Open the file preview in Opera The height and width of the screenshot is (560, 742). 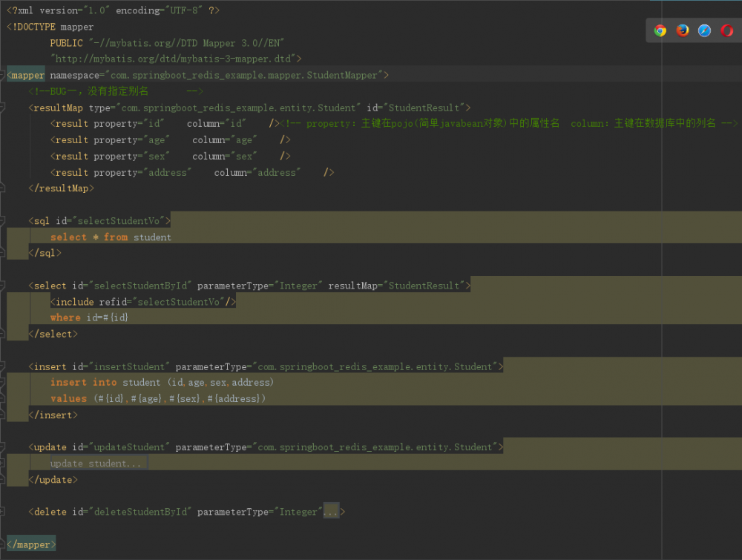pyautogui.click(x=726, y=30)
